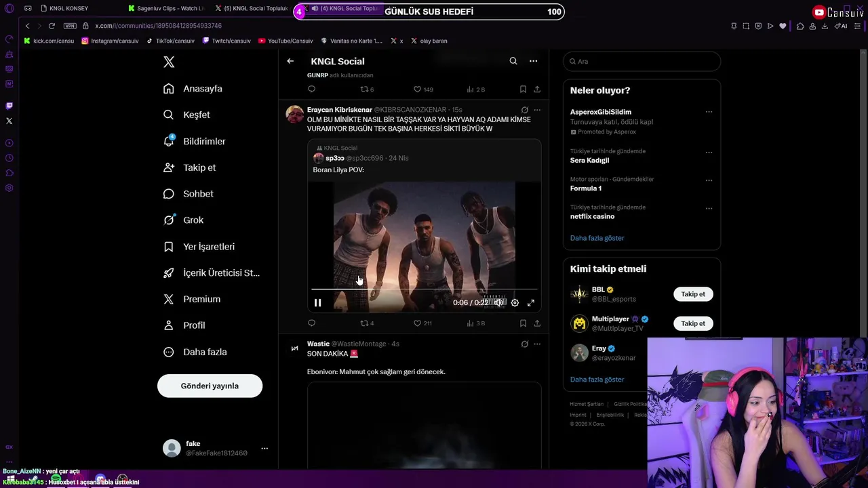Follow BBL with Takip et
Image resolution: width=868 pixels, height=488 pixels.
(x=693, y=294)
